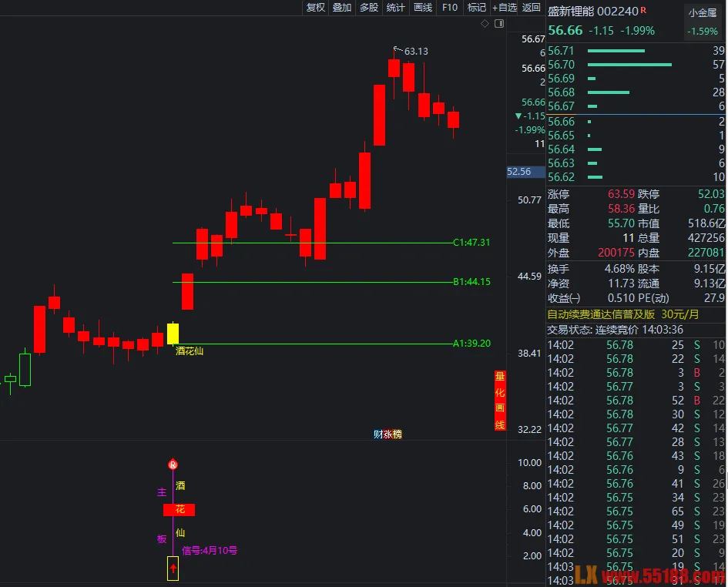Click the 复权 toolbar button

316,8
